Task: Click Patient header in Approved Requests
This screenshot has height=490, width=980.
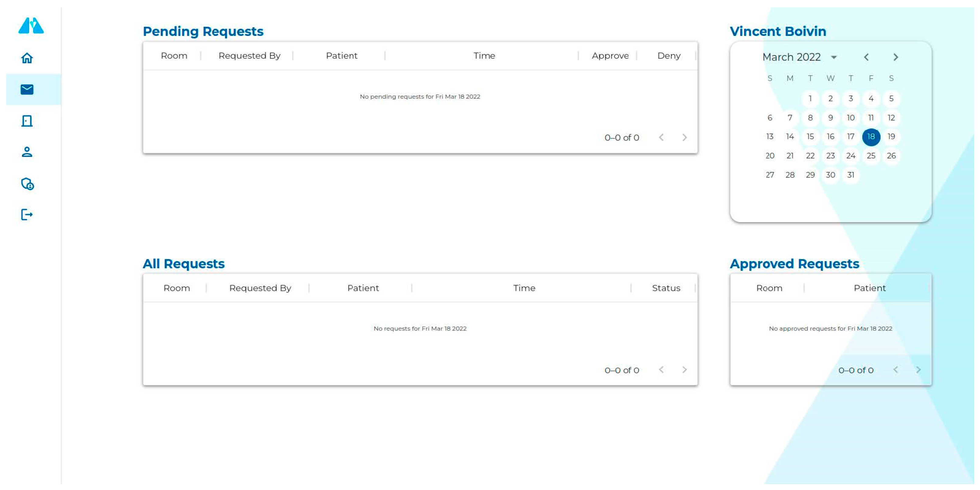Action: click(869, 288)
